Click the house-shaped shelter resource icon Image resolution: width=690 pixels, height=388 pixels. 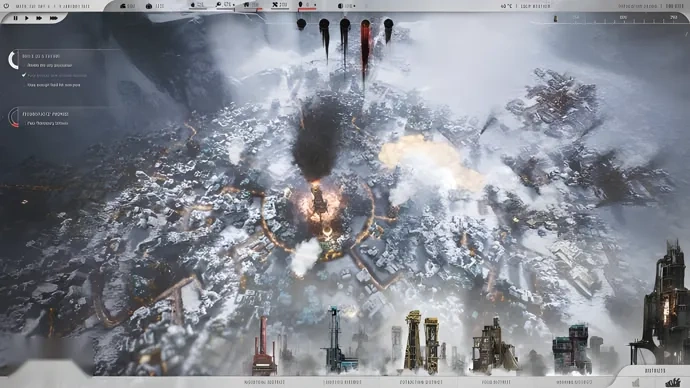coord(246,5)
